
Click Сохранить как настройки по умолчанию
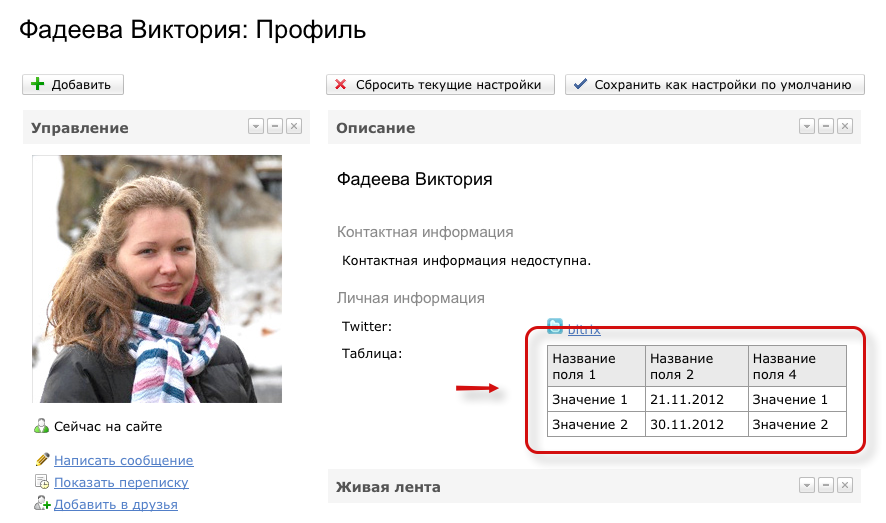[x=714, y=85]
